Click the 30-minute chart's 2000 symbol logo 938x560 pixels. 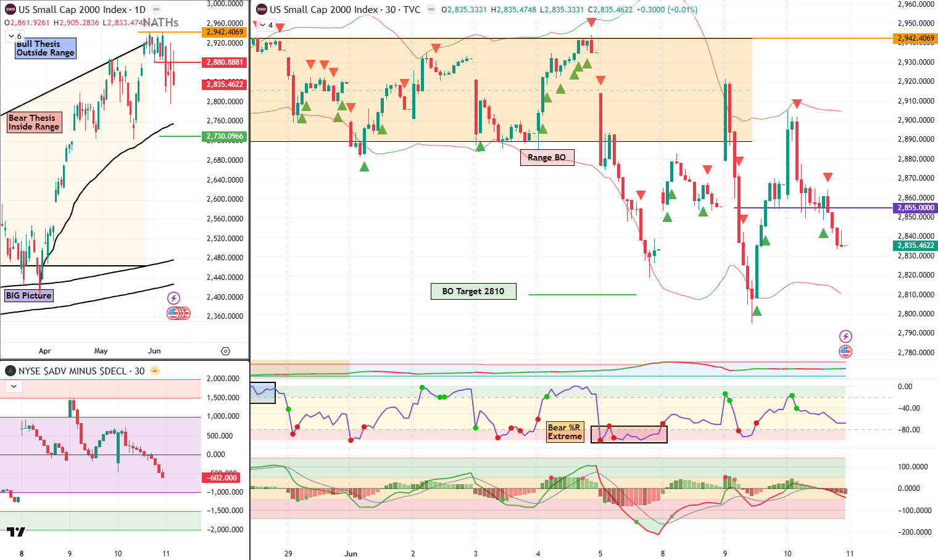pyautogui.click(x=262, y=9)
